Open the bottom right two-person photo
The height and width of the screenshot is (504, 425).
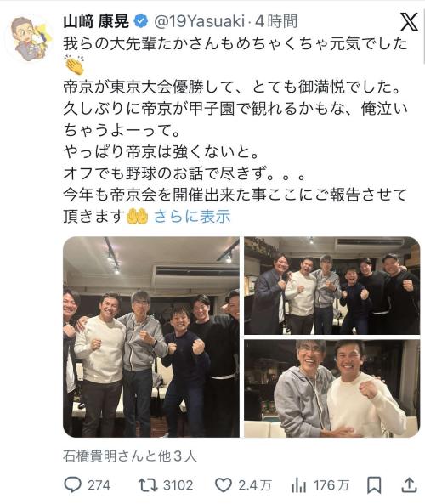(x=332, y=388)
